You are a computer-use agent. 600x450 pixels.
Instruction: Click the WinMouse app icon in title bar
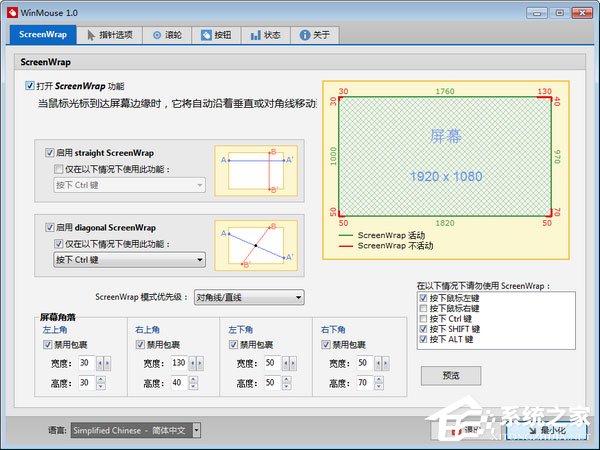pyautogui.click(x=13, y=13)
